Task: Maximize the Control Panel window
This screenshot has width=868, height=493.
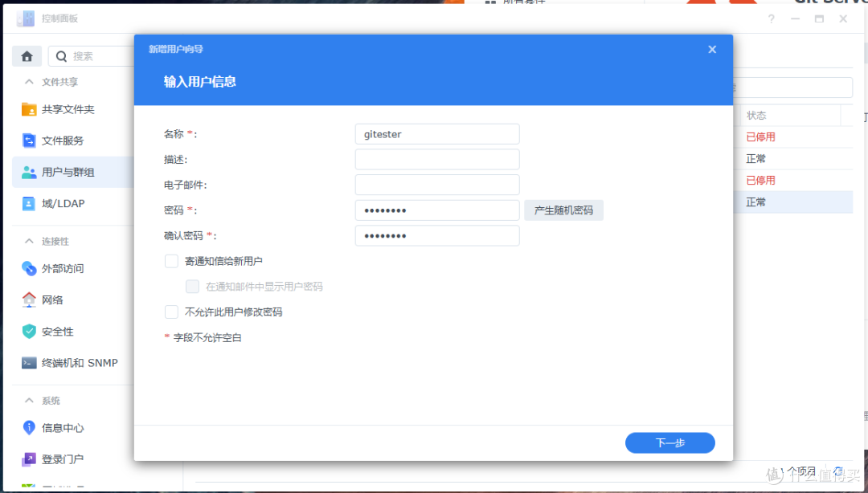Action: coord(819,18)
